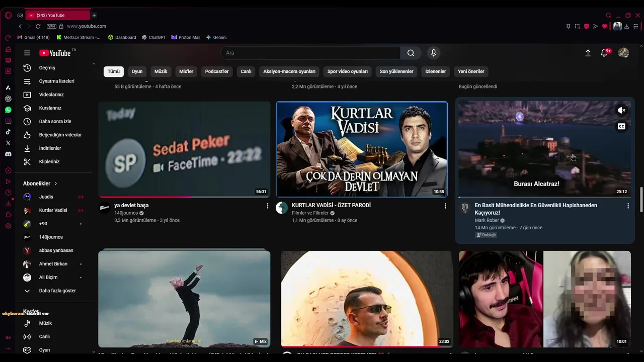Open Gmail bookmark in bookmarks bar

34,37
